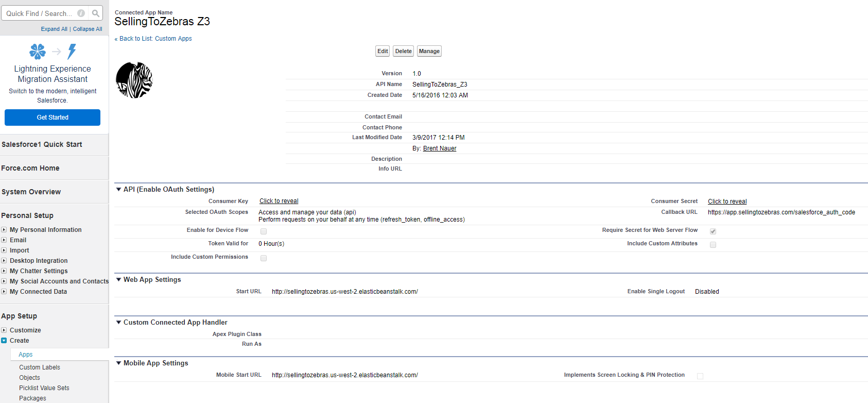Viewport: 868px width, 403px height.
Task: Collapse Custom Connected App Handler section
Action: click(119, 323)
